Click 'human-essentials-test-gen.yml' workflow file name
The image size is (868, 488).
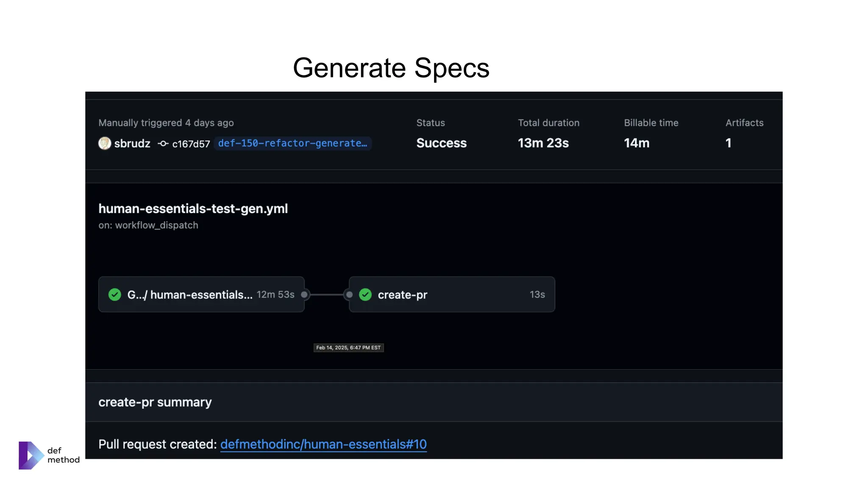tap(193, 208)
